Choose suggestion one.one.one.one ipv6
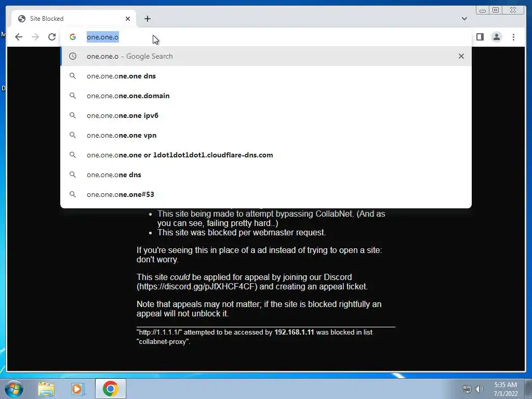The image size is (532, 399). click(266, 115)
